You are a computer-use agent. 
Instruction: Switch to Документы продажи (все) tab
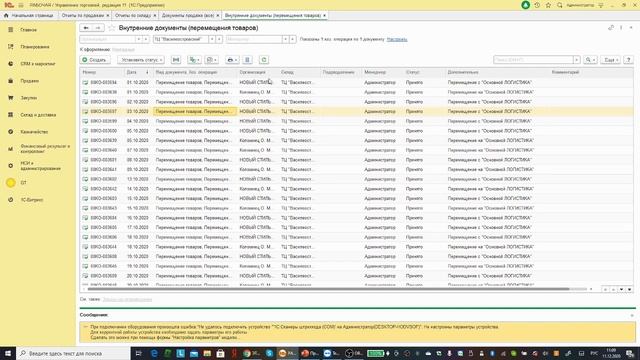tap(188, 16)
